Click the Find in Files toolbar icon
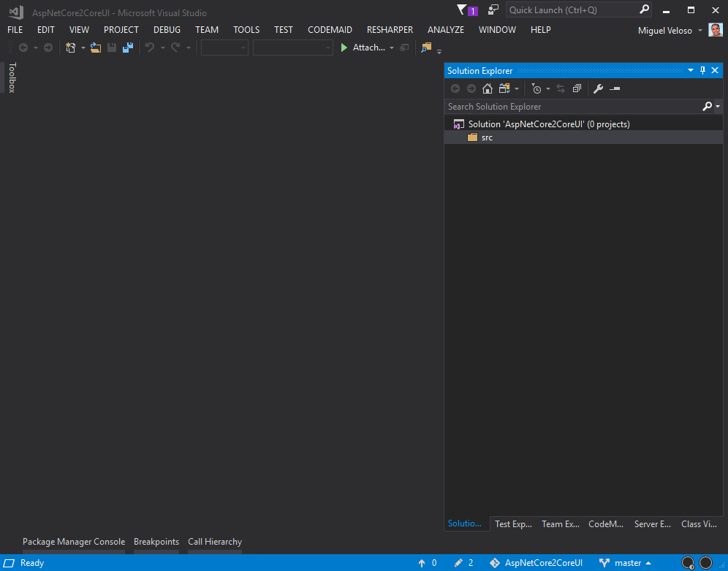 coord(426,48)
